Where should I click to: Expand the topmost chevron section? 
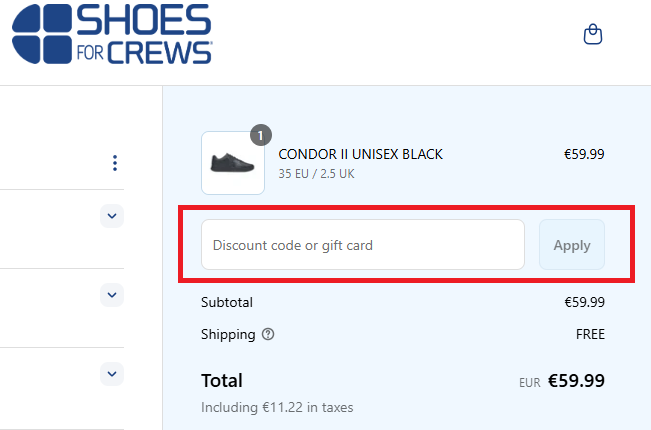(112, 216)
